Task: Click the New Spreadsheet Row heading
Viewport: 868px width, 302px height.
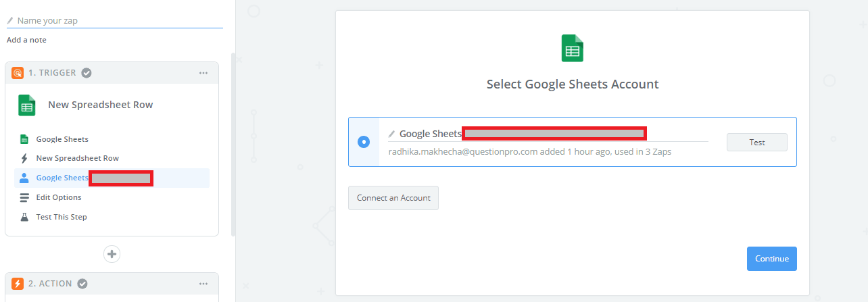Action: pos(101,105)
